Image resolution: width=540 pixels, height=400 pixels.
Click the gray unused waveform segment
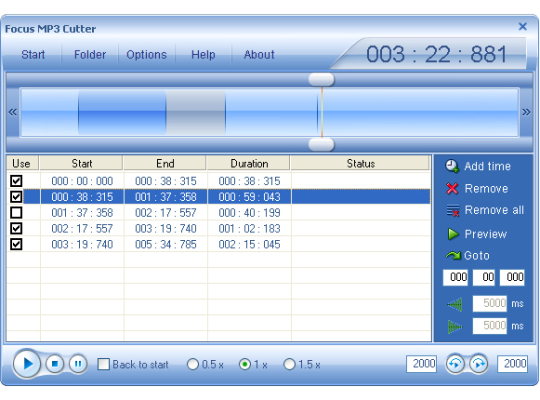point(196,112)
